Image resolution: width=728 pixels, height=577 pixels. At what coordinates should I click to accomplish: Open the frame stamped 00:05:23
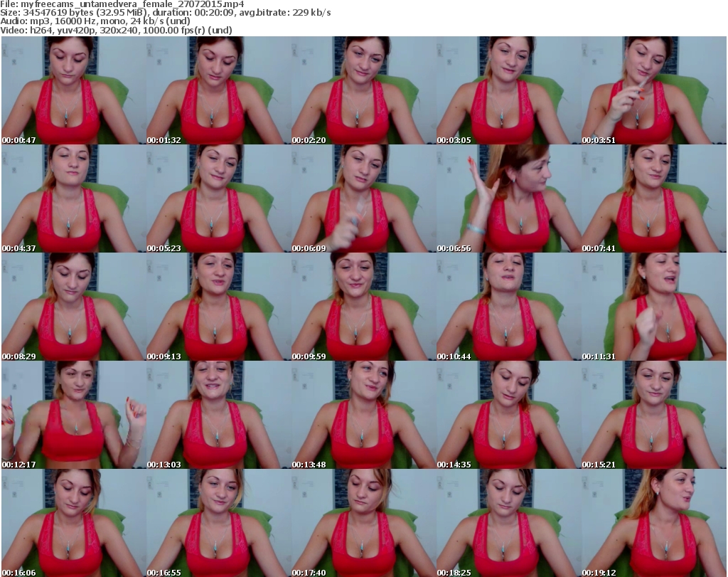tap(219, 198)
